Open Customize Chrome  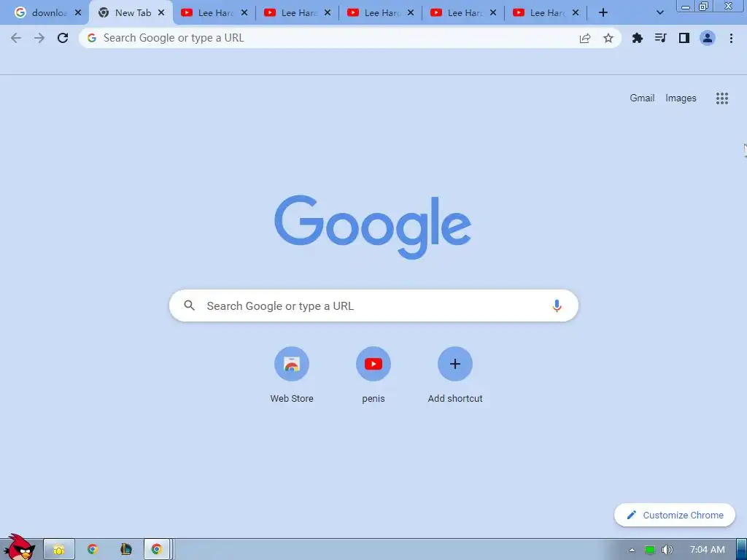[x=675, y=516]
